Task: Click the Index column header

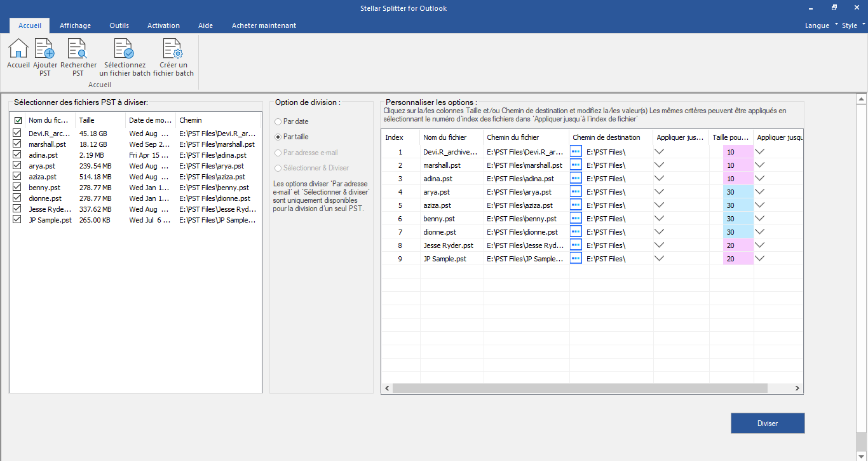Action: coord(400,137)
